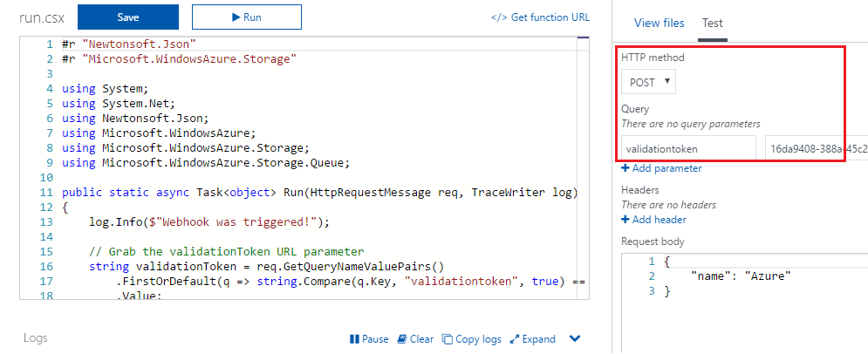The height and width of the screenshot is (354, 868).
Task: Select the Test tab
Action: pos(713,24)
